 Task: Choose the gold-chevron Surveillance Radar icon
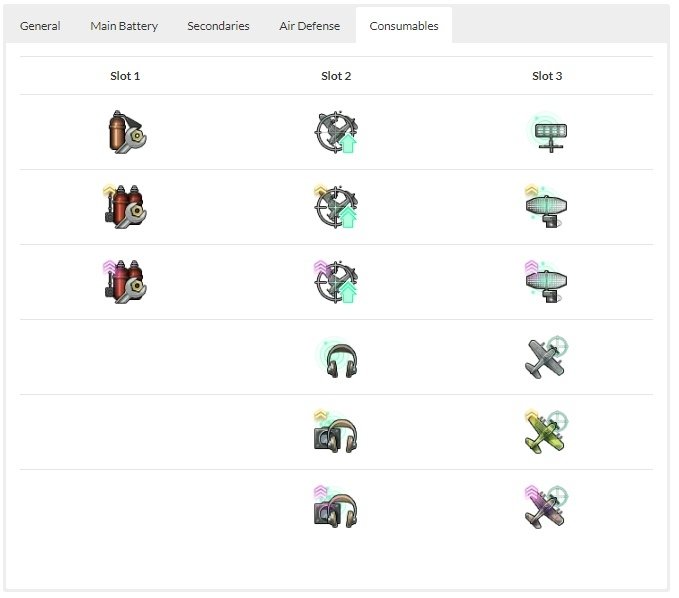click(x=546, y=207)
